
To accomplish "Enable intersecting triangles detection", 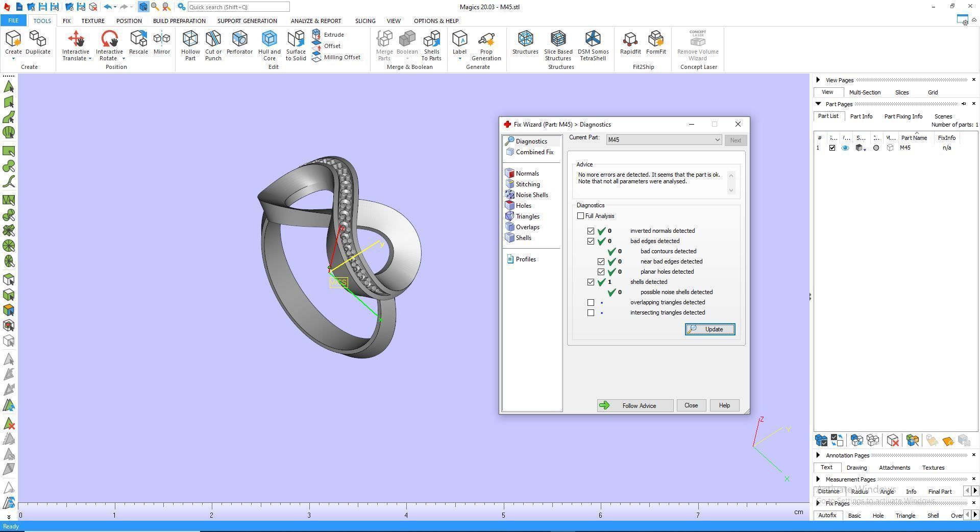I will (591, 312).
